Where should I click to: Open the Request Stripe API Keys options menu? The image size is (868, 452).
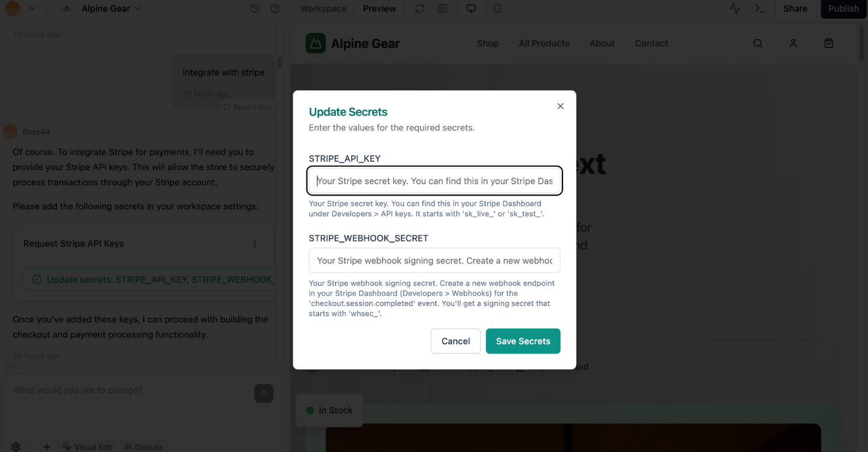[x=255, y=244]
